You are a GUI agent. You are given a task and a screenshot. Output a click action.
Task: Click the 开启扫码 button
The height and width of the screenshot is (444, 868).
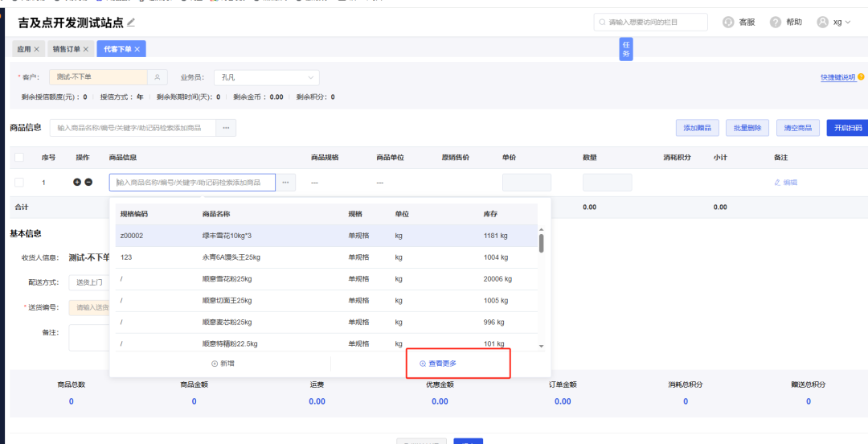[847, 128]
